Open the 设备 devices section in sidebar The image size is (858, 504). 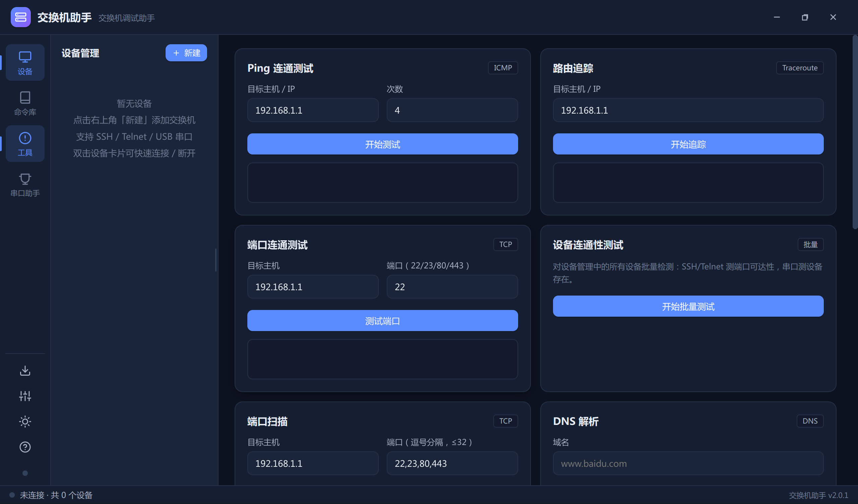pyautogui.click(x=25, y=63)
